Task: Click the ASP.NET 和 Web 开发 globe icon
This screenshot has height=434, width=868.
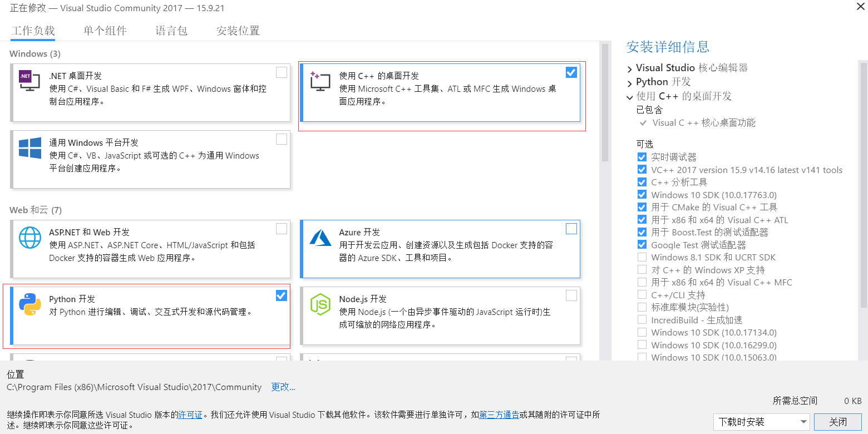Action: point(30,238)
